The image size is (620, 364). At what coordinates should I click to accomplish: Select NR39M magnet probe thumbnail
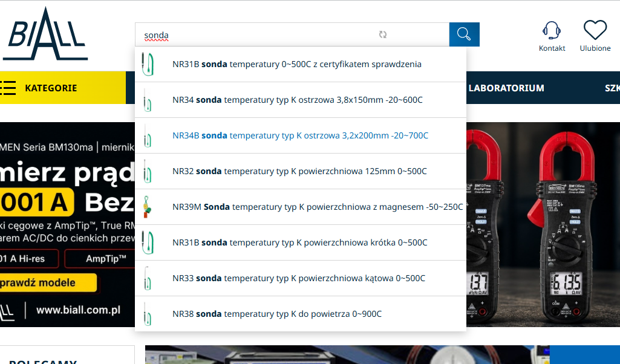coord(147,207)
